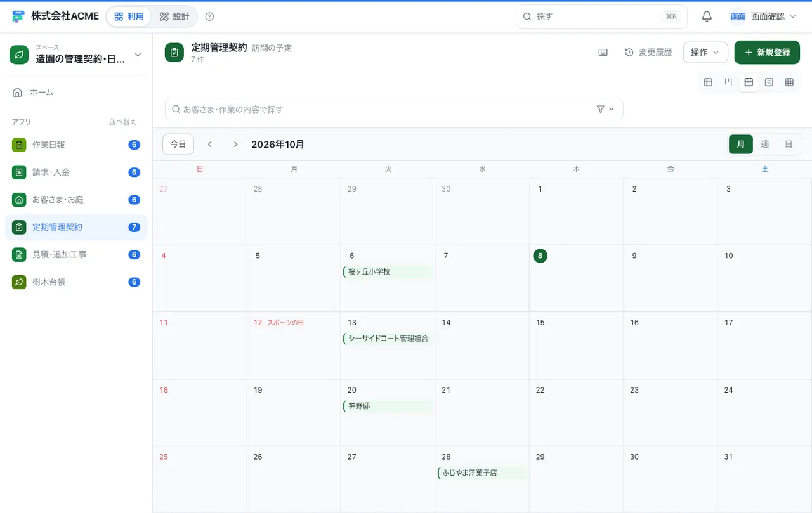This screenshot has height=513, width=812.
Task: Open 請求・入金 app in sidebar
Action: (x=76, y=172)
